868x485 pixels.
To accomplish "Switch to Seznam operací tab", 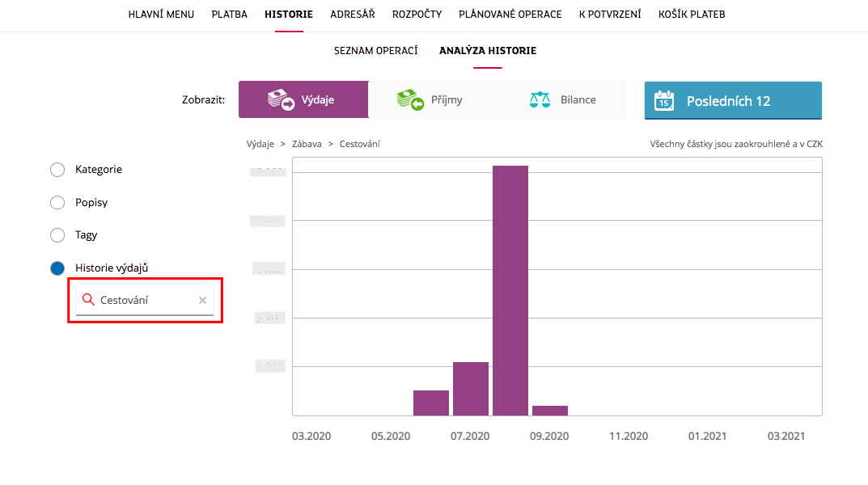I will point(375,51).
